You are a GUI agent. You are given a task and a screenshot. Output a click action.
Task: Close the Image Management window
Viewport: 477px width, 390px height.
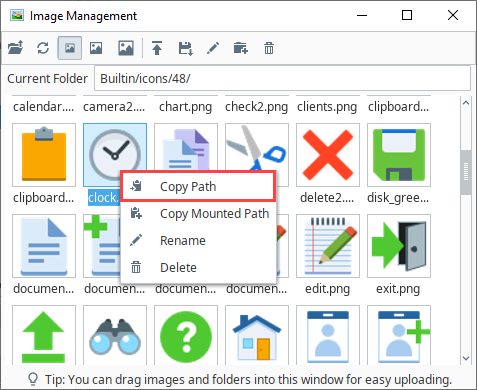[x=453, y=15]
